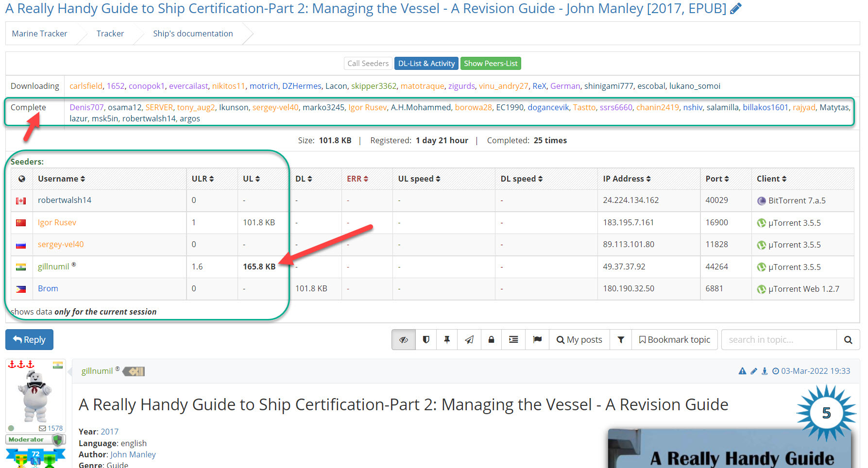The image size is (868, 468).
Task: Click the paper plane icon in toolbar
Action: (469, 340)
